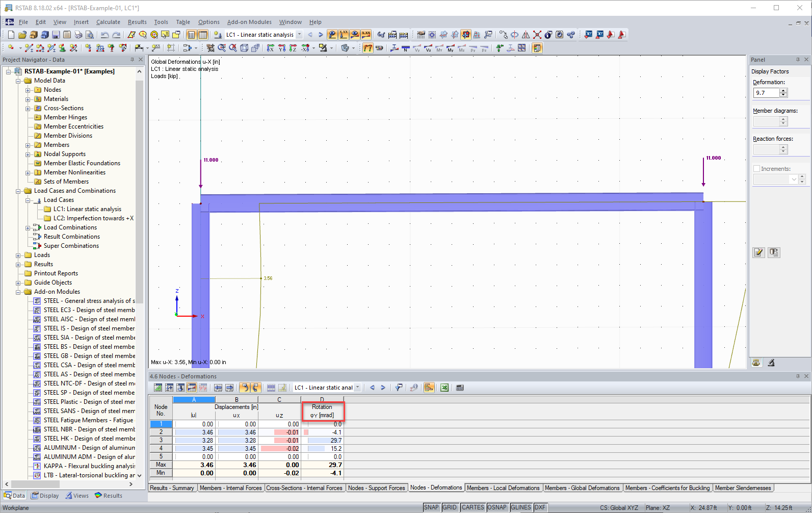Select LC2: Imperfection towards +X item
Viewport: 812px width, 513px height.
[93, 218]
